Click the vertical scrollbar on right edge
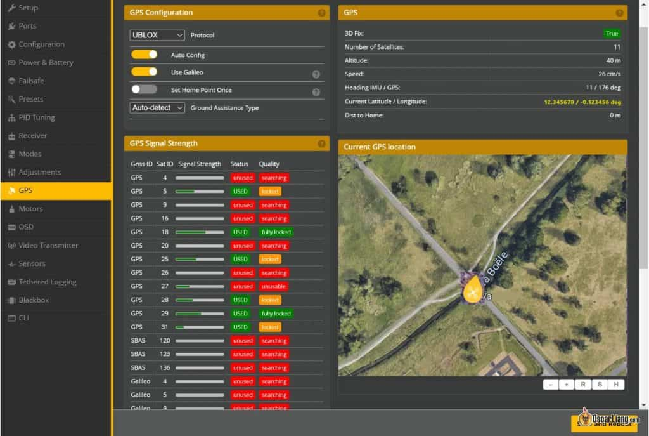Viewport: 649px width, 436px height. tap(643, 147)
